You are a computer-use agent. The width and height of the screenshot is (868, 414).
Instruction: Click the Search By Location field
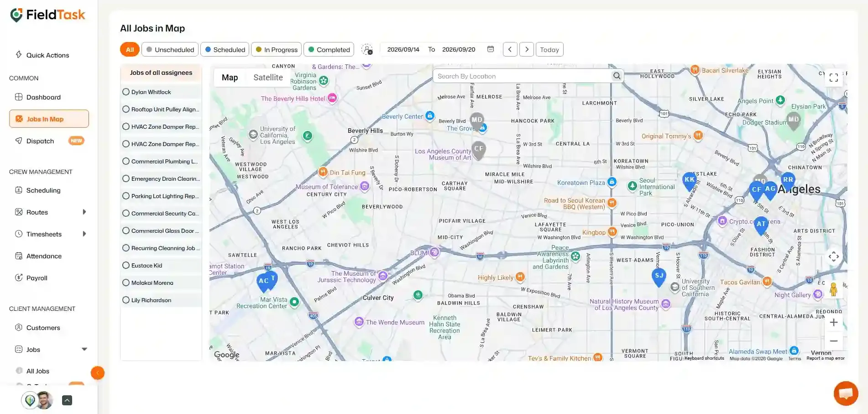click(x=522, y=76)
